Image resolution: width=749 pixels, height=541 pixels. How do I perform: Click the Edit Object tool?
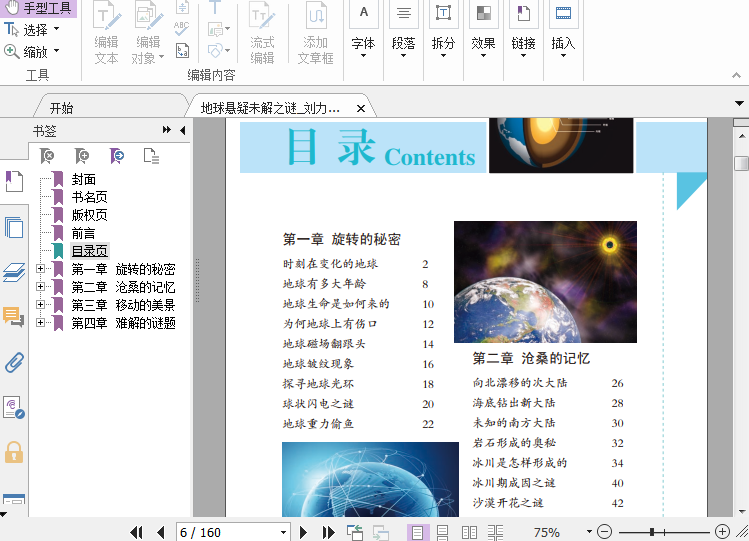[148, 32]
